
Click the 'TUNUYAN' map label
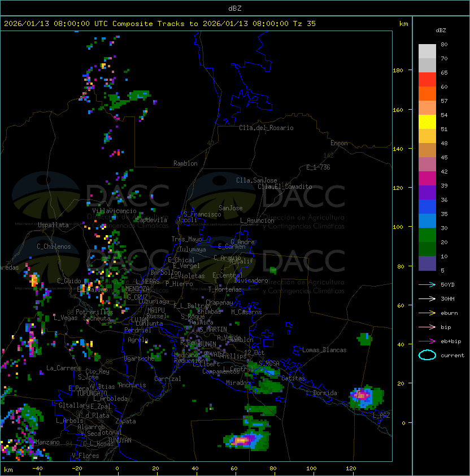point(120,440)
